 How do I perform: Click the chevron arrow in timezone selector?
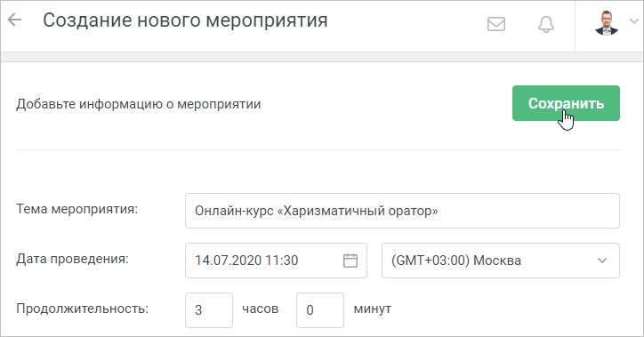point(602,261)
